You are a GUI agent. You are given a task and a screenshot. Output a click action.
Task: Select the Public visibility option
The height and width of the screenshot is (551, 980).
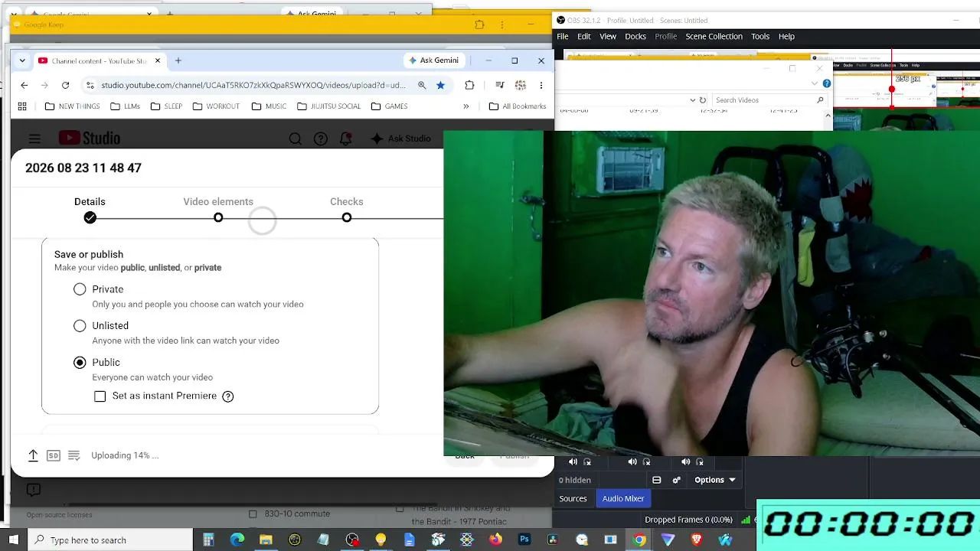tap(80, 363)
